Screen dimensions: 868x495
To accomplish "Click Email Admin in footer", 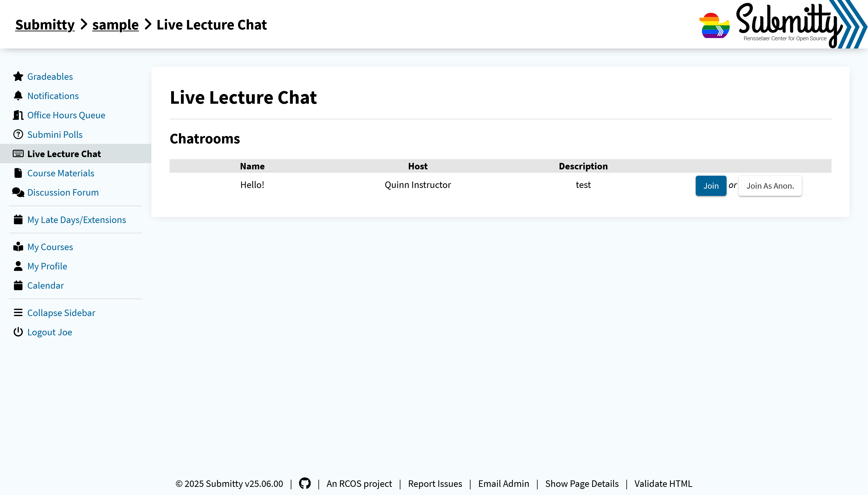I will point(504,483).
